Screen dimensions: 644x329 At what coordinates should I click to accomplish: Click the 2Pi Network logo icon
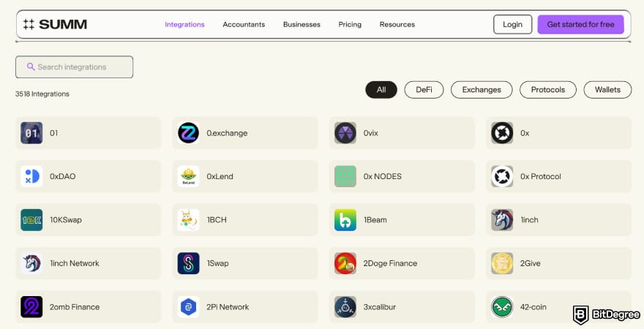click(x=189, y=307)
